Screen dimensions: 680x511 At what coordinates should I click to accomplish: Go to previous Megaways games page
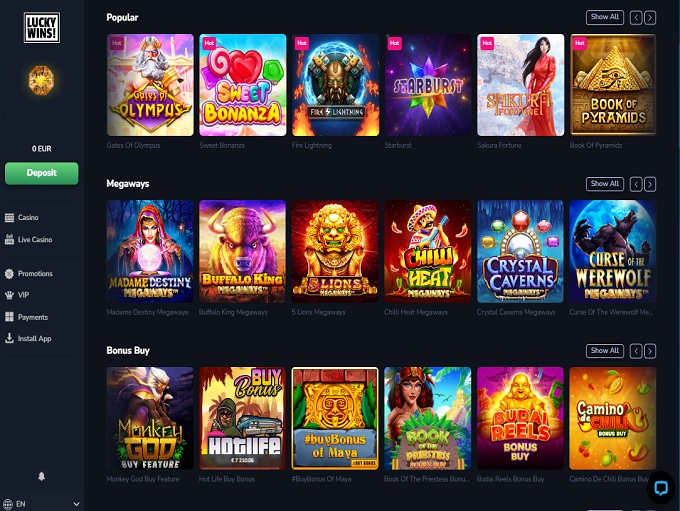point(636,184)
